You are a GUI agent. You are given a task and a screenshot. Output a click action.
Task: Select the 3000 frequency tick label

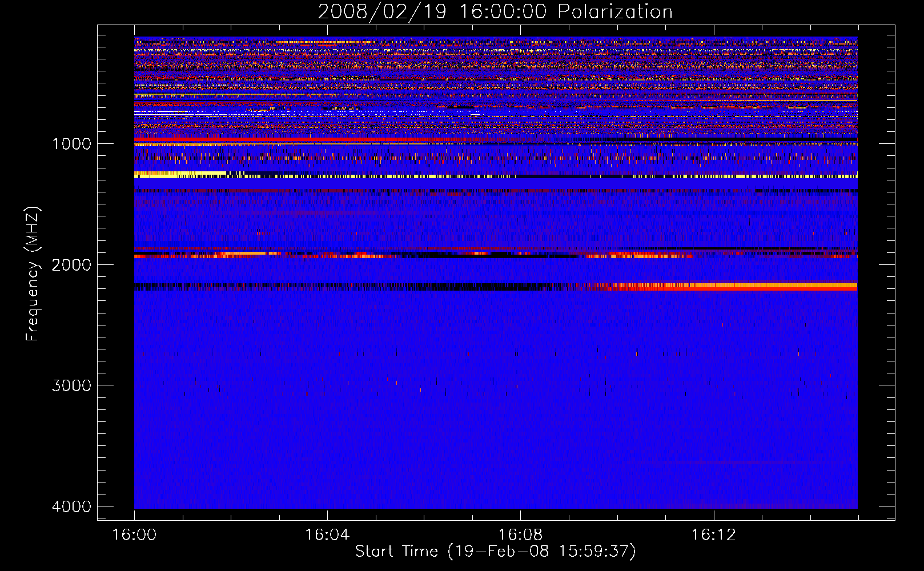[71, 385]
